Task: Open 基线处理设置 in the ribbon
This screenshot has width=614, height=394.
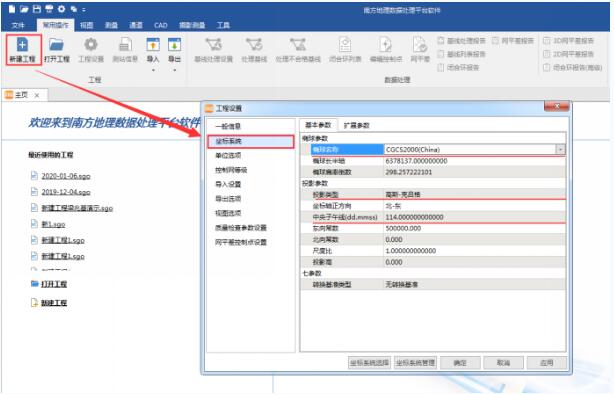Action: tap(213, 50)
